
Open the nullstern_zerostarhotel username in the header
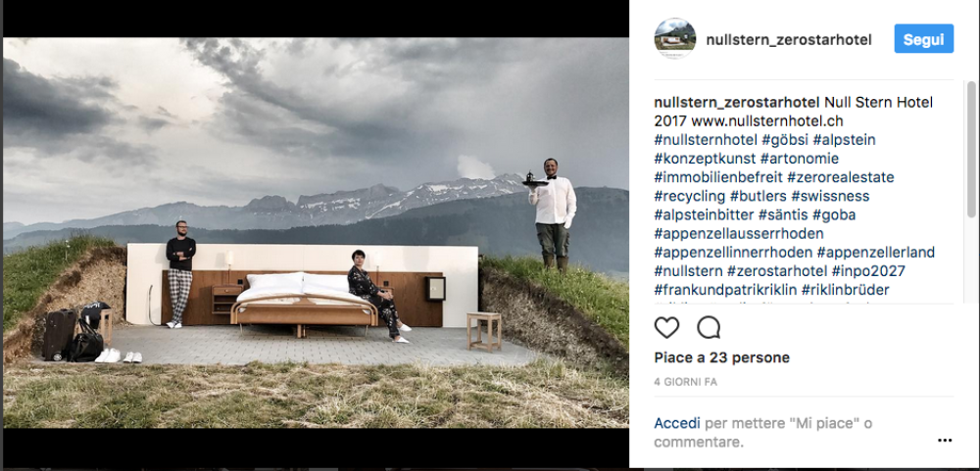(x=789, y=39)
